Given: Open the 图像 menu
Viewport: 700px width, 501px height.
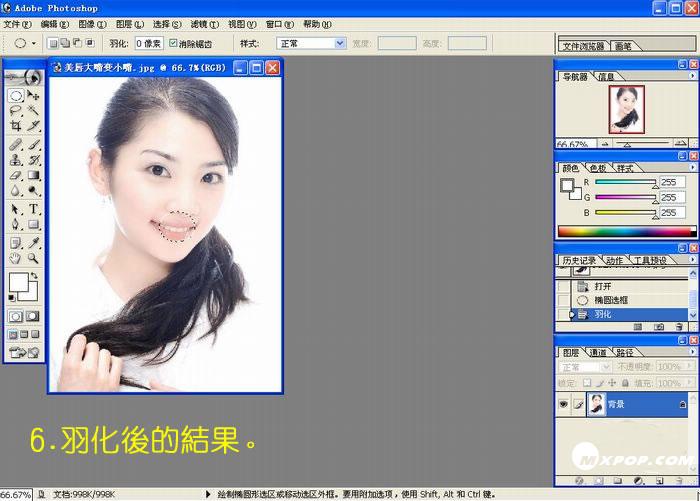Looking at the screenshot, I should [x=92, y=24].
